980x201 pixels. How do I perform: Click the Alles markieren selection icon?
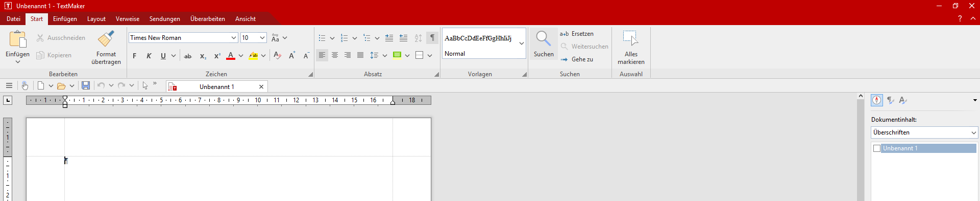631,38
